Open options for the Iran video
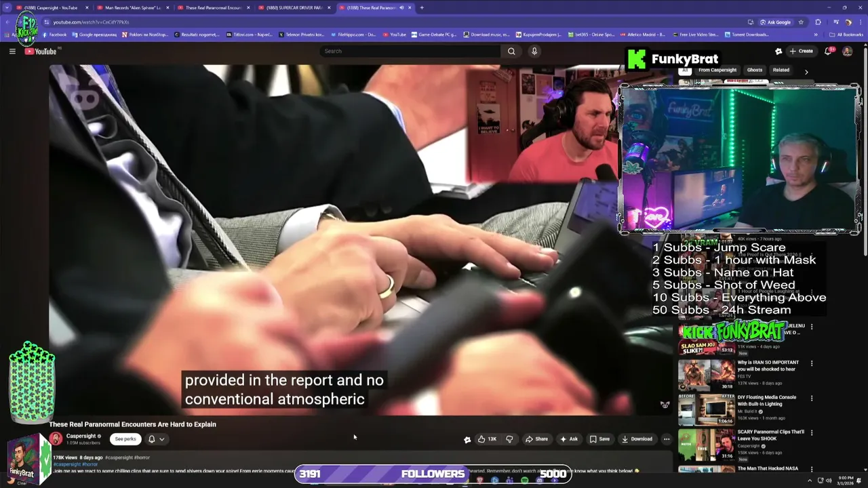The height and width of the screenshot is (488, 868). (812, 363)
